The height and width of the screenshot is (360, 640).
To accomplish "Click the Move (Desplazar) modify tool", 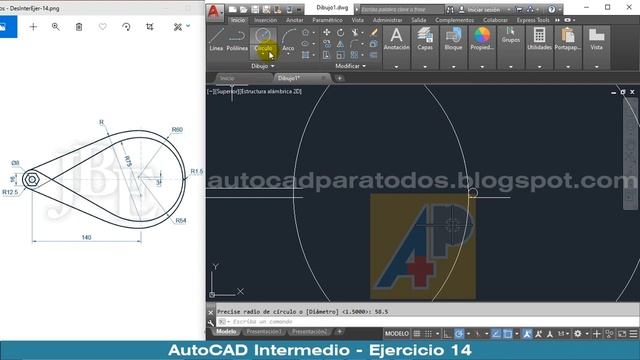I will [x=327, y=32].
